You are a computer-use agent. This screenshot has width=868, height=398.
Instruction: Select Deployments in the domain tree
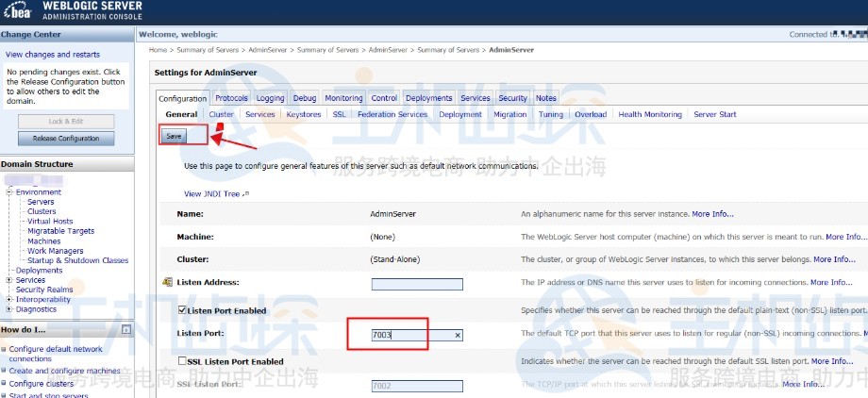click(39, 270)
